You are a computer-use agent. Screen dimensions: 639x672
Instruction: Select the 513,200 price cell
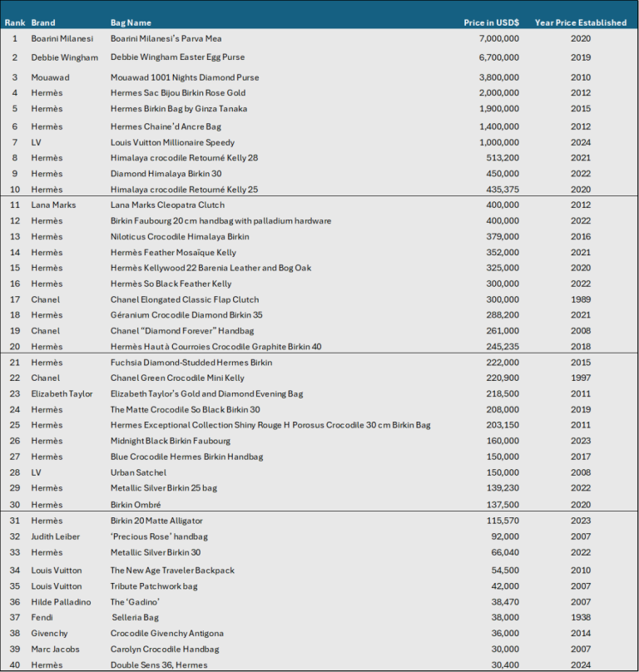click(x=503, y=158)
